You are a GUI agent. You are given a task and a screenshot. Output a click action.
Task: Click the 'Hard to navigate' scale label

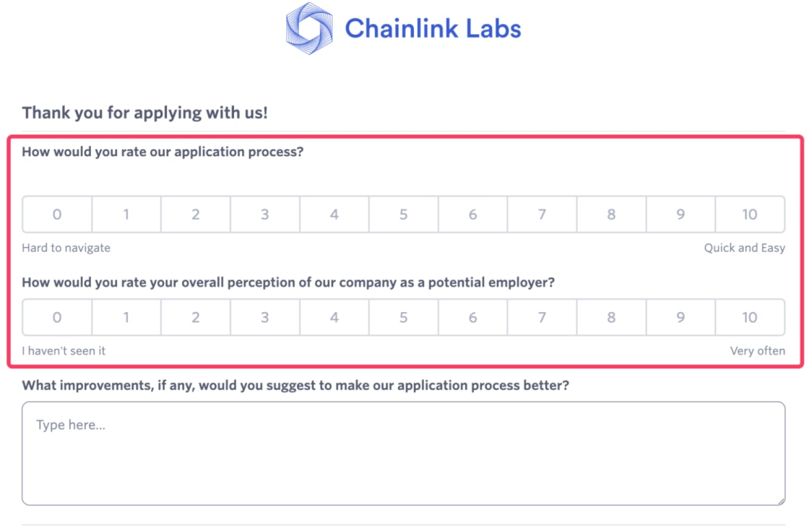point(66,248)
